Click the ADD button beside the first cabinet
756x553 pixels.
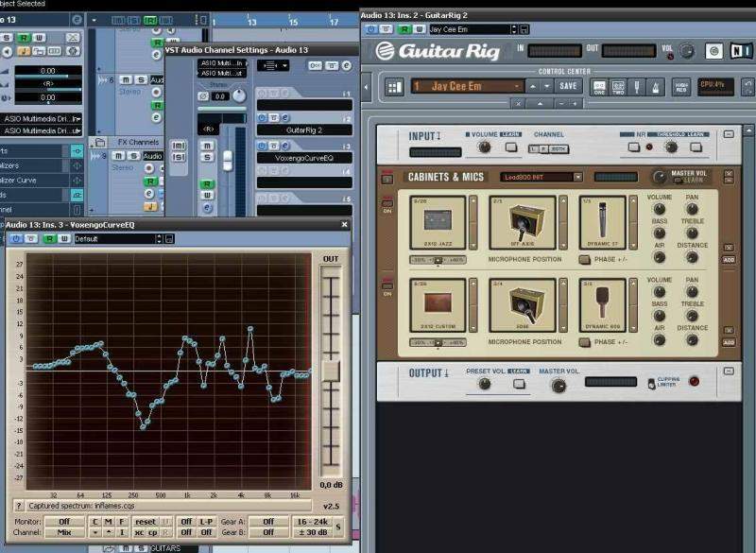coord(729,260)
